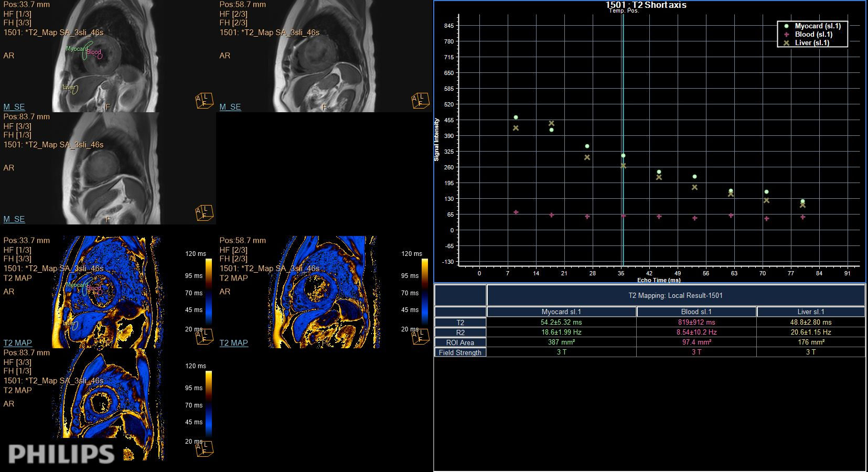Click the F orientation marker in the top-left viewport

pyautogui.click(x=108, y=106)
